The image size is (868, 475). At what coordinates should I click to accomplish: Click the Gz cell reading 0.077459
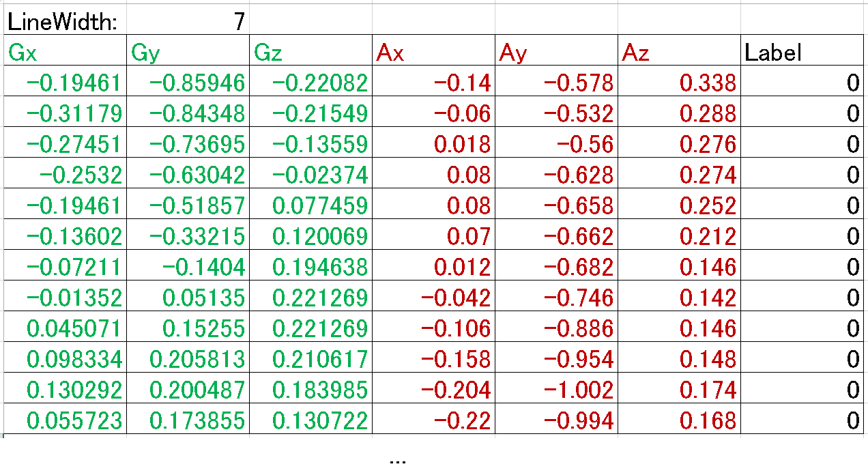(310, 206)
